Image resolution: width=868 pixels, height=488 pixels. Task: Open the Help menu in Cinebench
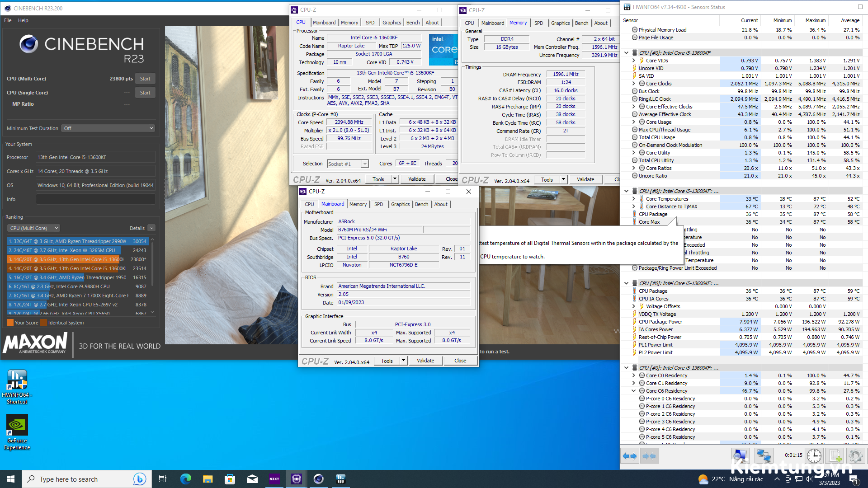[x=23, y=20]
